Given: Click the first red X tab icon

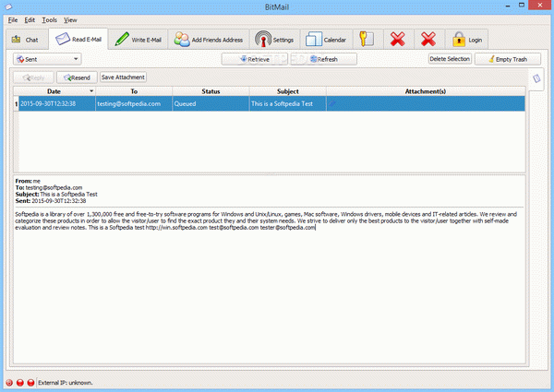Looking at the screenshot, I should [398, 39].
